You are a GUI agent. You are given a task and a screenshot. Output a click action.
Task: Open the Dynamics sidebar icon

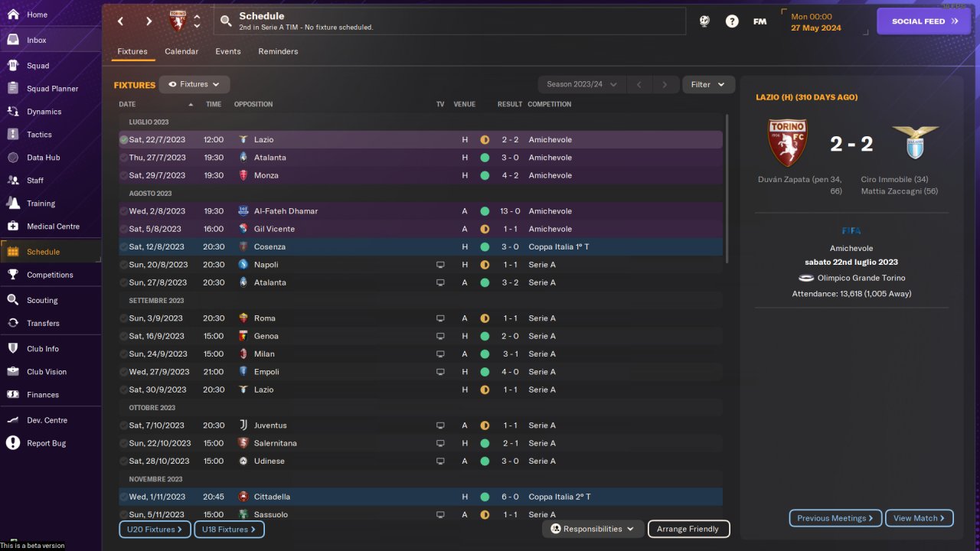pos(13,112)
